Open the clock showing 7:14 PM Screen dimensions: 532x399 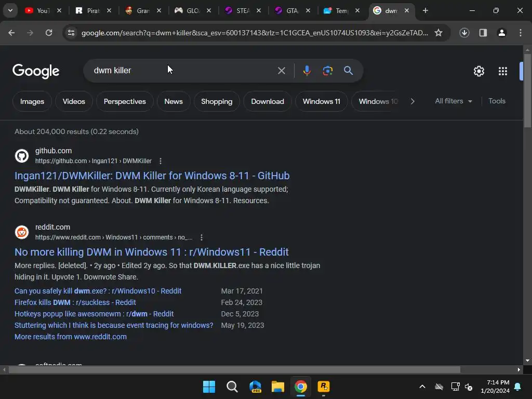tap(495, 387)
